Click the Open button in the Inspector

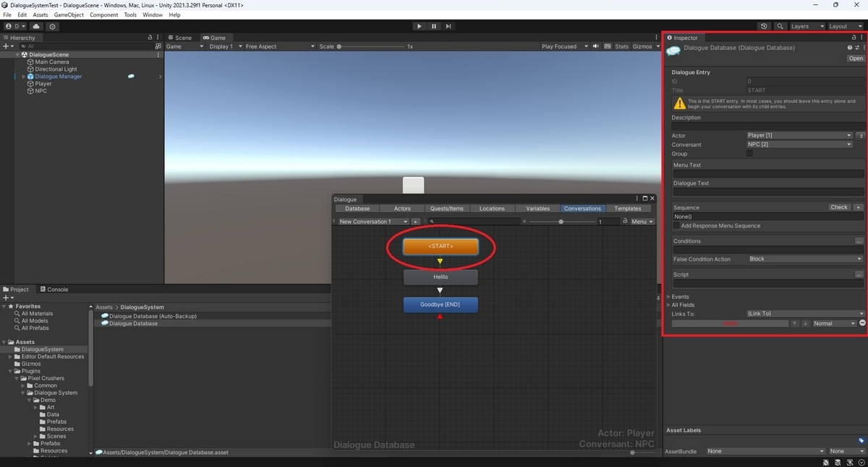(856, 59)
